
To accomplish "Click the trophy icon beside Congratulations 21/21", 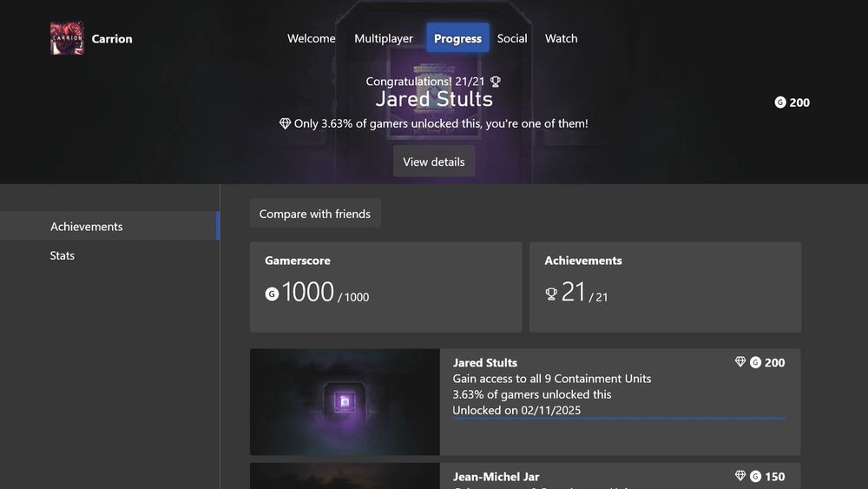I will [496, 82].
